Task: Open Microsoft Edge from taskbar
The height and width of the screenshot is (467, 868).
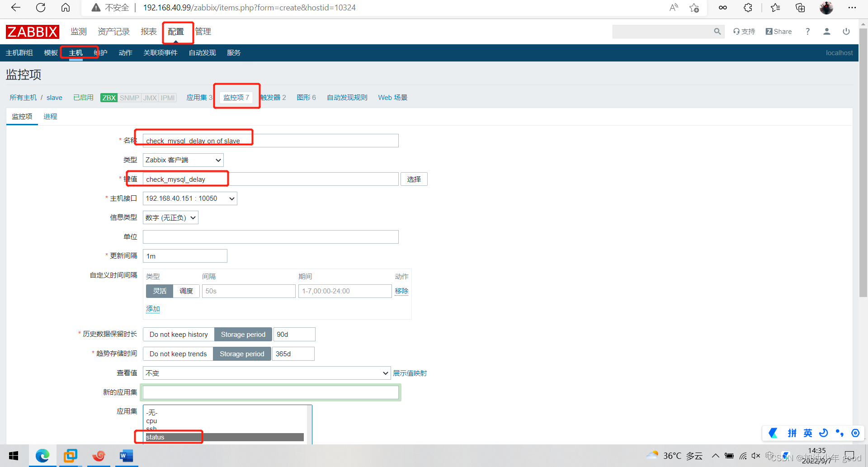Action: click(x=42, y=456)
